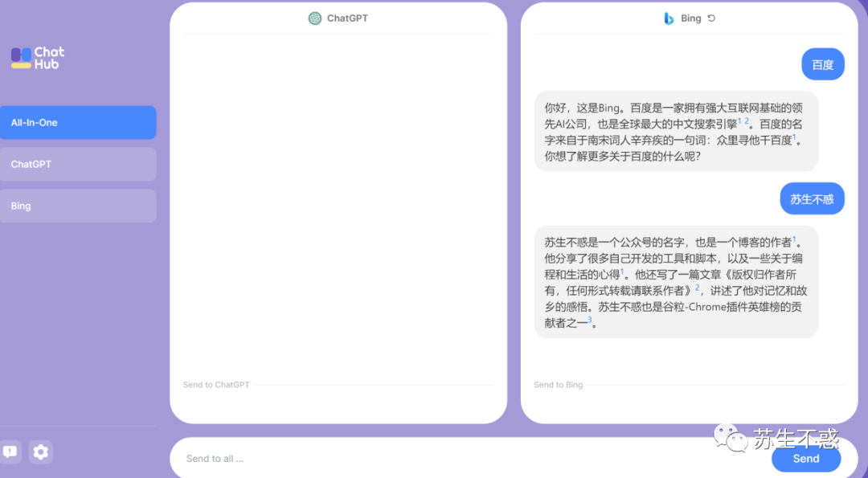Click the Send button
The image size is (868, 478).
[x=806, y=459]
